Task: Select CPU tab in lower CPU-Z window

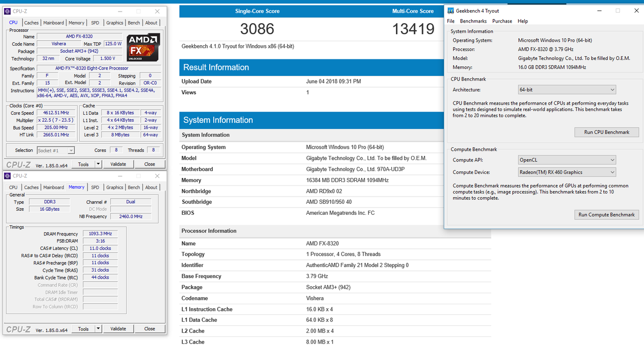Action: tap(14, 188)
